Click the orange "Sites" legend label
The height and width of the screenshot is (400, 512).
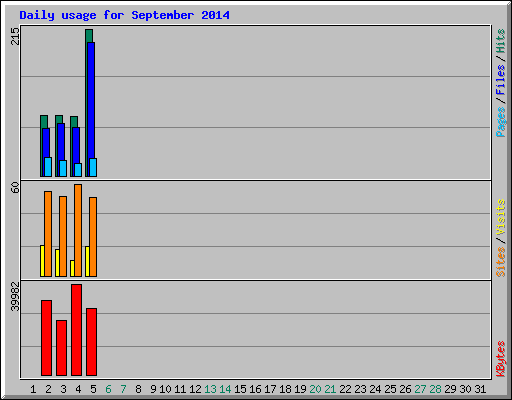click(x=500, y=262)
